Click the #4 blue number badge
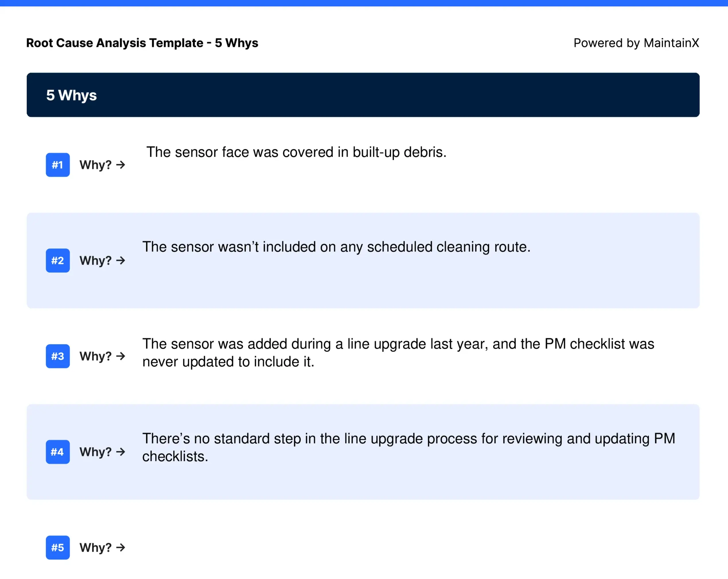Image resolution: width=728 pixels, height=579 pixels. coord(58,452)
